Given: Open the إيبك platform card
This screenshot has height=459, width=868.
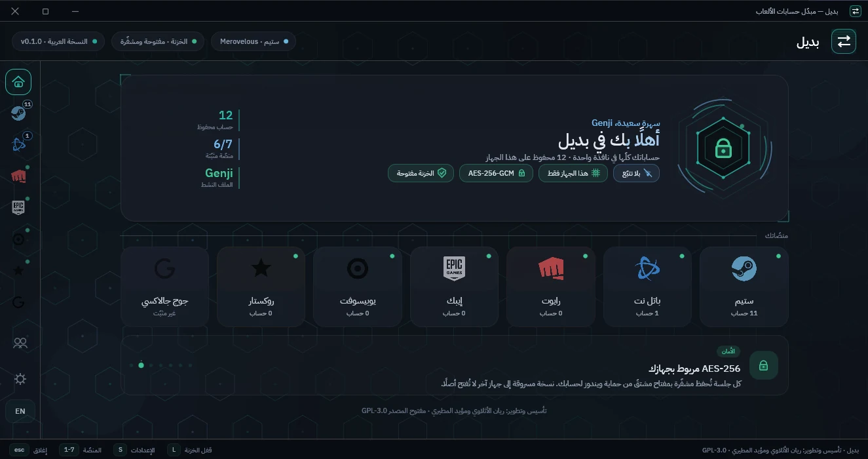Looking at the screenshot, I should click(454, 287).
